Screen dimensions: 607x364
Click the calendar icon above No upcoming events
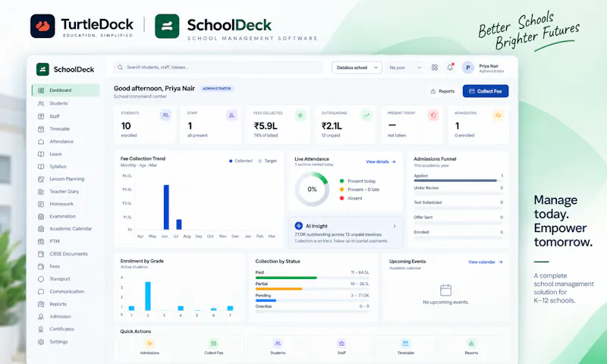tap(445, 290)
